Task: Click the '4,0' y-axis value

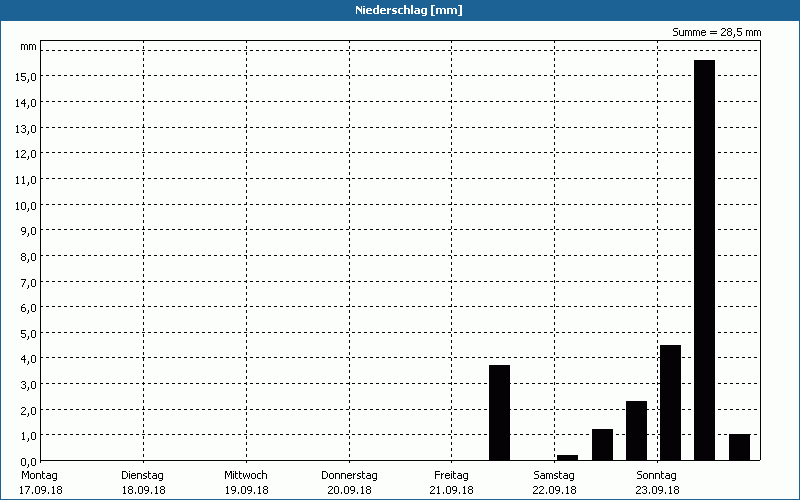Action: click(x=28, y=359)
